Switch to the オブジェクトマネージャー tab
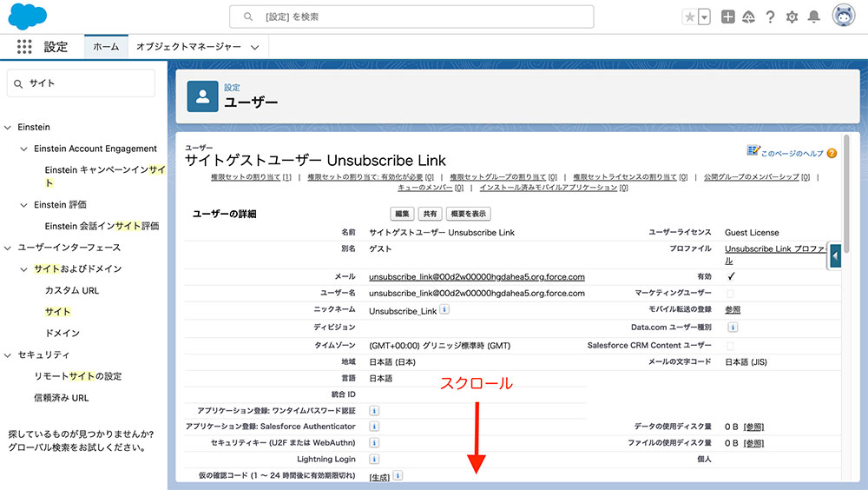 (188, 47)
